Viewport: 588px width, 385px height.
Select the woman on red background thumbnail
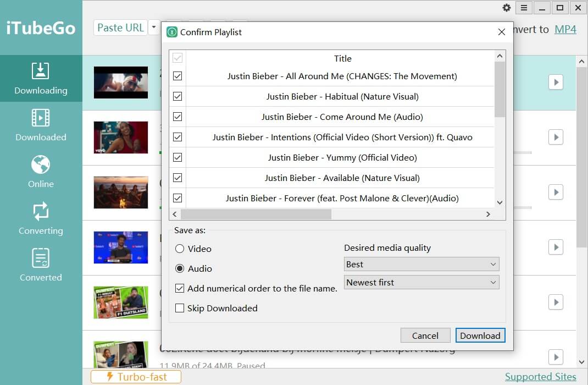pos(121,137)
